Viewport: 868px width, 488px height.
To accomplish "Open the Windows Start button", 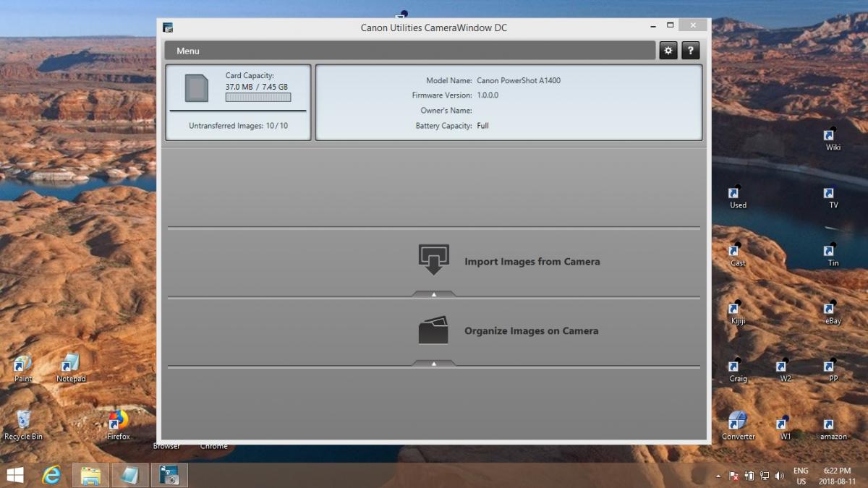I will pos(14,475).
